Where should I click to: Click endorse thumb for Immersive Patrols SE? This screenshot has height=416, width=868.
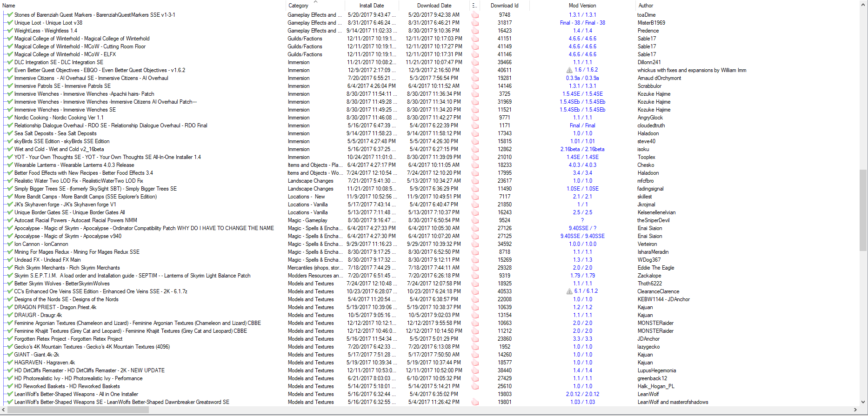(x=475, y=86)
